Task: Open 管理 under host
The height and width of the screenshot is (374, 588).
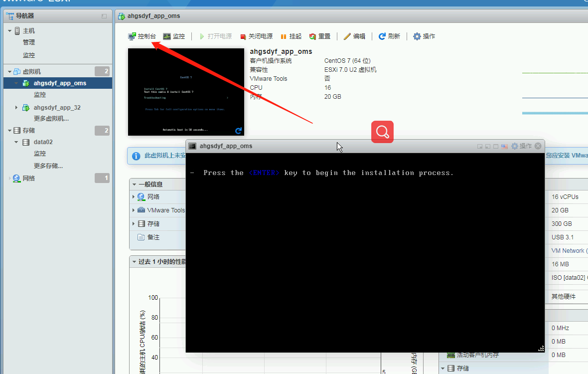Action: [x=28, y=42]
